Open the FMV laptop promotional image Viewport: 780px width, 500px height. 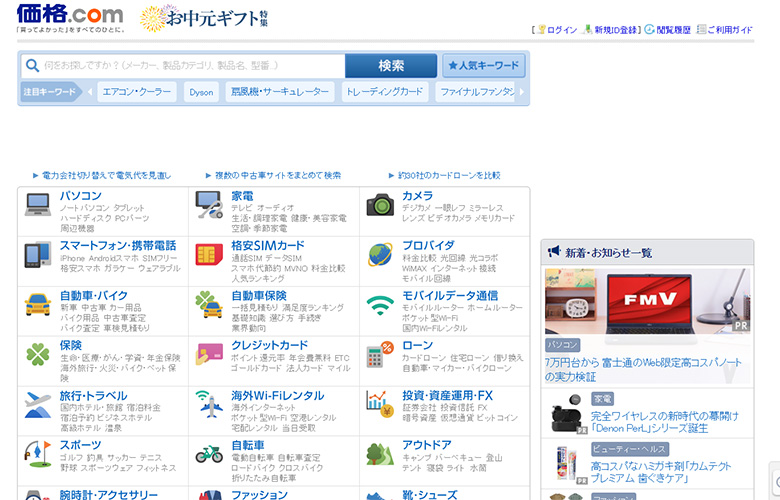pos(647,301)
